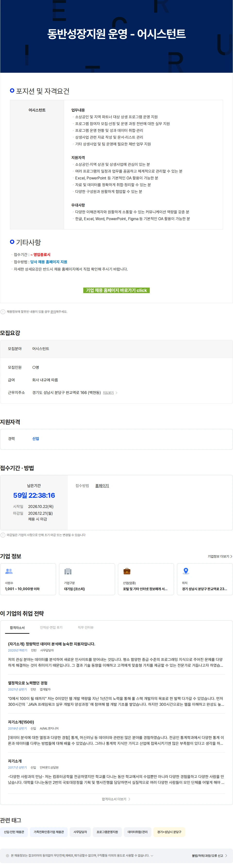This screenshot has height=868, width=233.
Task: Click the 데이터취합/관리 tag
Action: pos(138,832)
